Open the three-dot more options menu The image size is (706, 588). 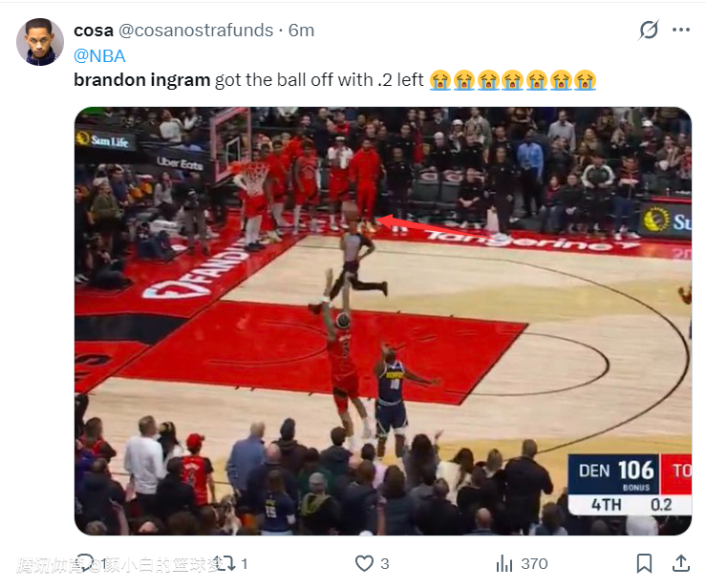(681, 30)
